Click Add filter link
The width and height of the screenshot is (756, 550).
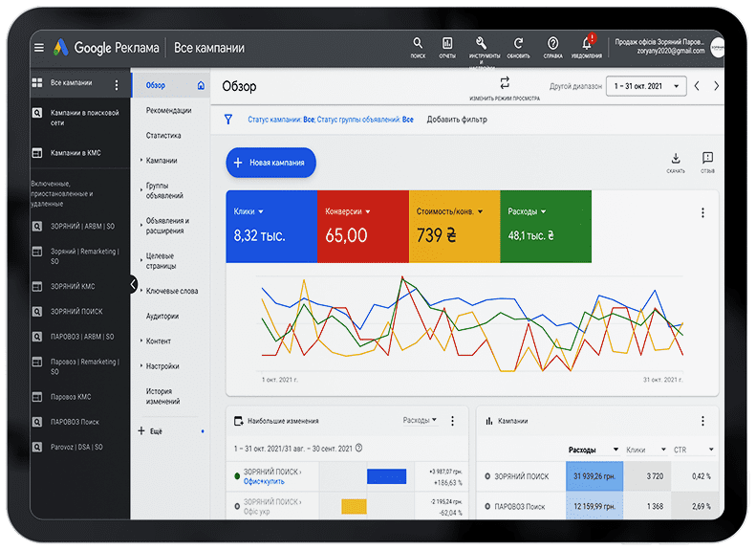457,120
